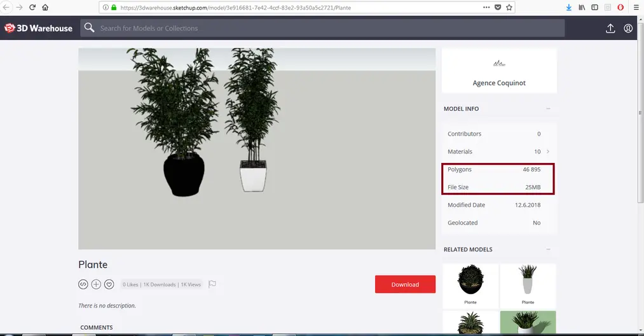Click the Contributors row label
Viewport: 644px width, 336px height.
pos(464,134)
